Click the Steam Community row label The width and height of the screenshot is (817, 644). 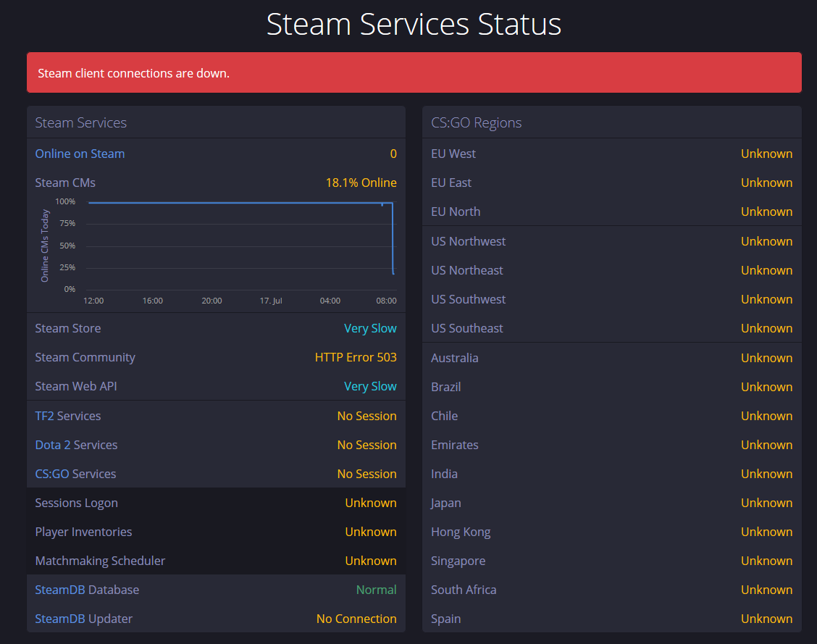pos(85,357)
